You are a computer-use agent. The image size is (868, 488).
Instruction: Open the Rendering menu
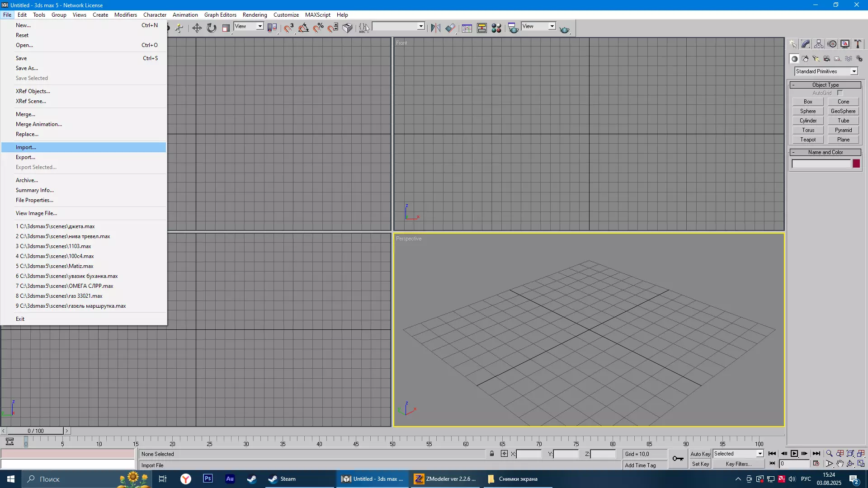click(x=255, y=15)
